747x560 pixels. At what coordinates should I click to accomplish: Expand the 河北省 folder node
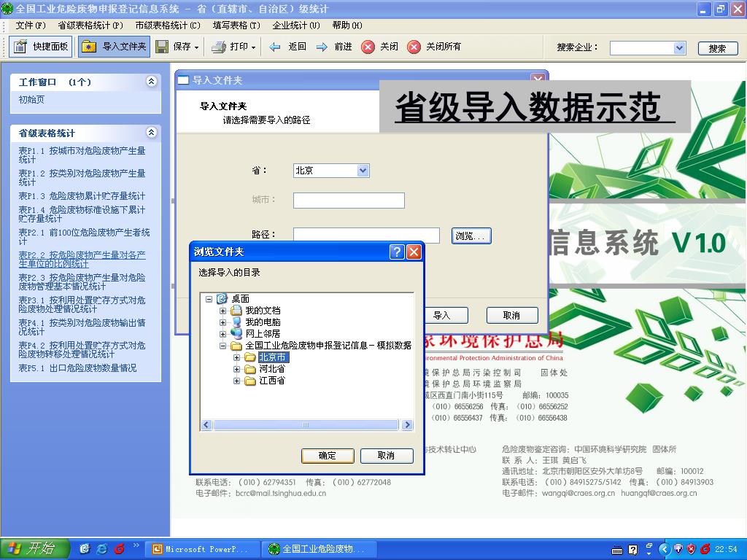(236, 369)
